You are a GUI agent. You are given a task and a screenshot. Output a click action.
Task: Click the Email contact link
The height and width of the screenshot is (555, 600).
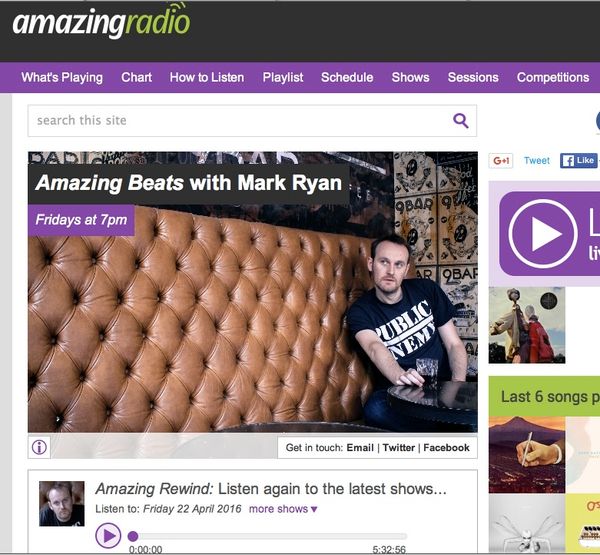(360, 447)
